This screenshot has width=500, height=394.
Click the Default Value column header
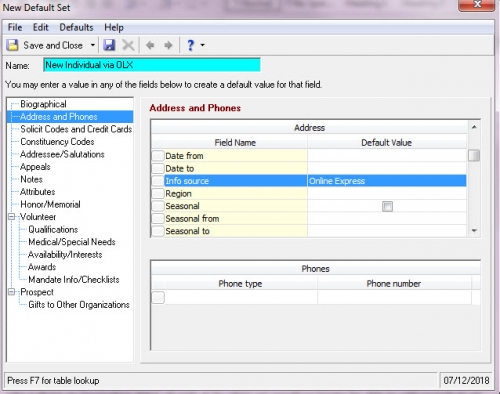tap(387, 143)
